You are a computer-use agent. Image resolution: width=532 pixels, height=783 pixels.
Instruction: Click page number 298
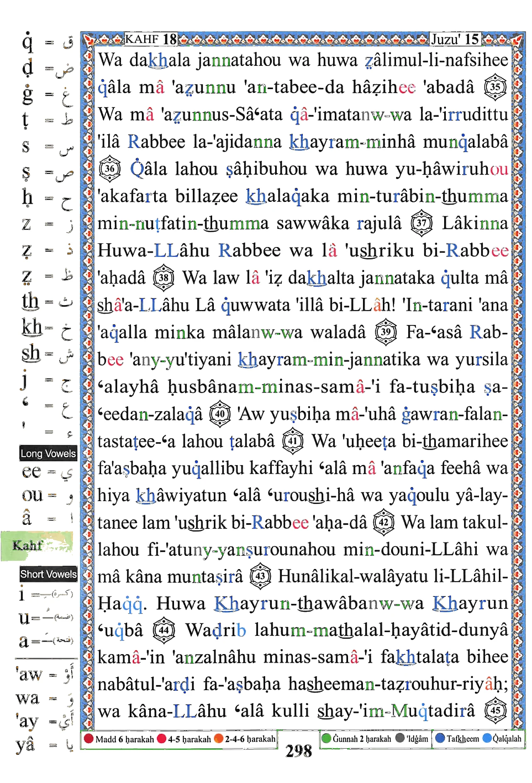tap(298, 751)
